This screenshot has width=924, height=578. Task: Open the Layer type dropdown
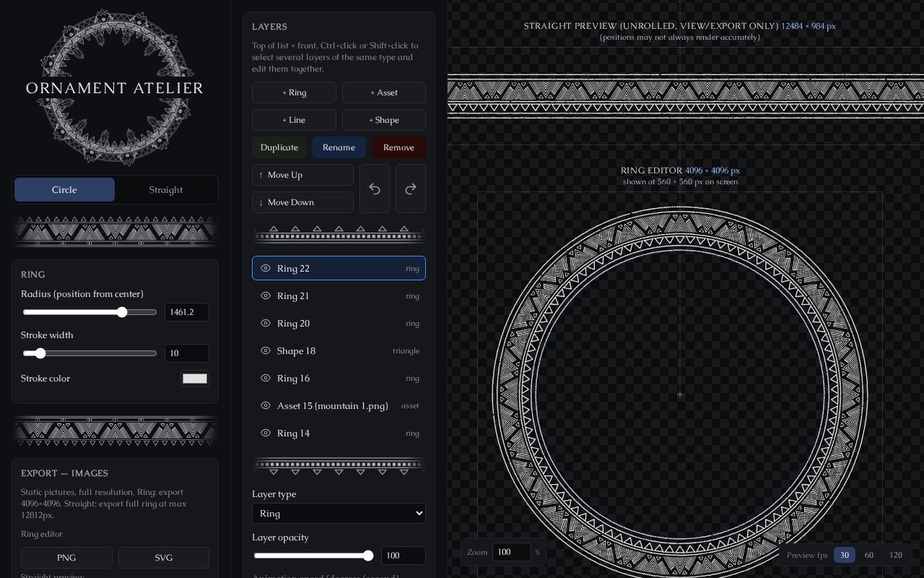coord(339,513)
